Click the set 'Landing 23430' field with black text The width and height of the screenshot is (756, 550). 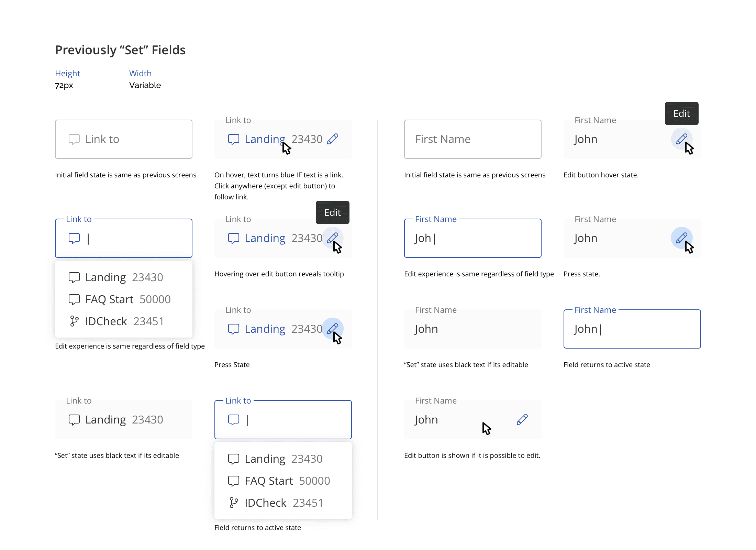pos(124,420)
